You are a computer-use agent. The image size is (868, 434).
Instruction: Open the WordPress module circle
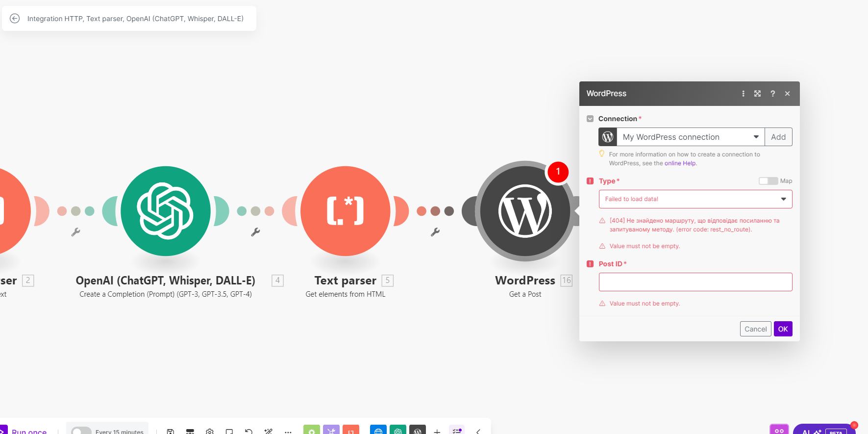point(525,211)
